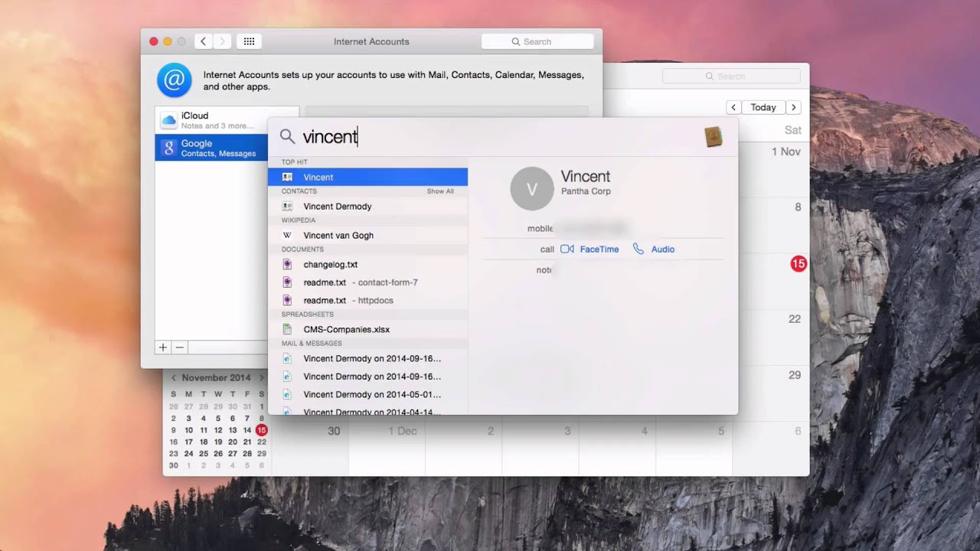The image size is (980, 551).
Task: Click Show All next to Contacts
Action: (x=440, y=191)
